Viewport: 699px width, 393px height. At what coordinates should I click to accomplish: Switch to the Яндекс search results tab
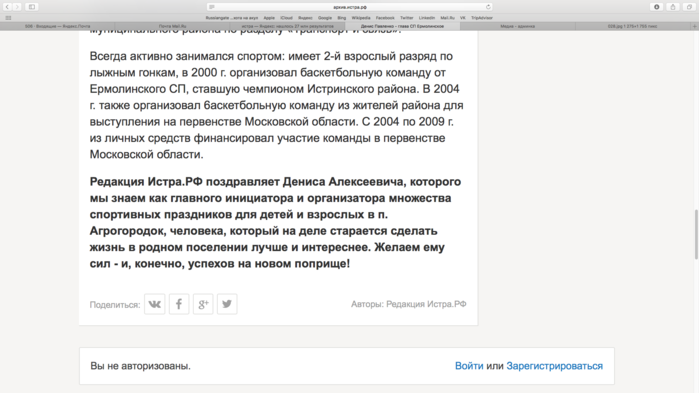point(288,26)
